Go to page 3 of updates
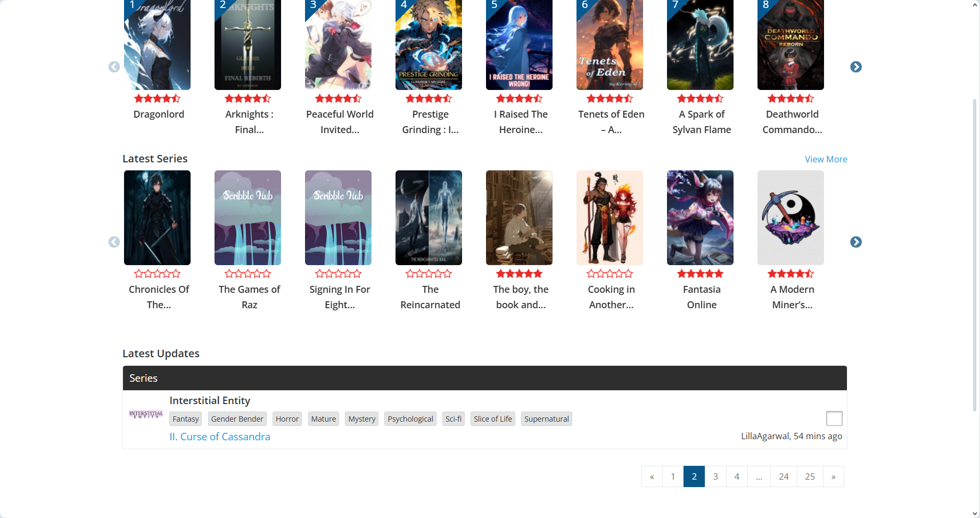Image resolution: width=980 pixels, height=518 pixels. pos(715,476)
